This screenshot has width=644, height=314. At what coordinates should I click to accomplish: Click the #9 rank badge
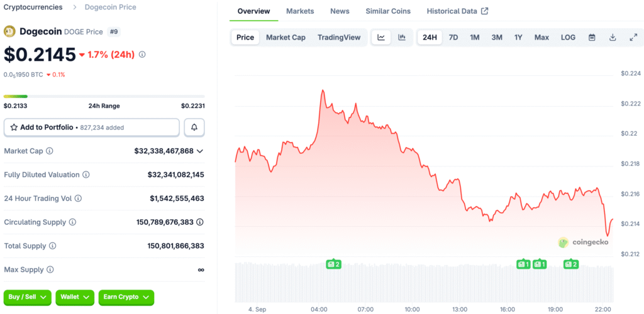[114, 31]
